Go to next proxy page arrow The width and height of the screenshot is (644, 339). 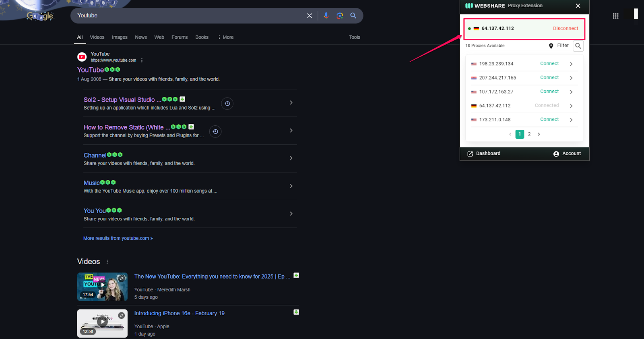pyautogui.click(x=539, y=134)
